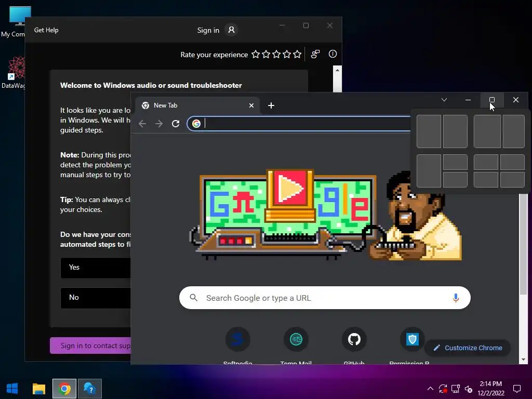Close the New Tab tab
The image size is (532, 399).
[251, 105]
